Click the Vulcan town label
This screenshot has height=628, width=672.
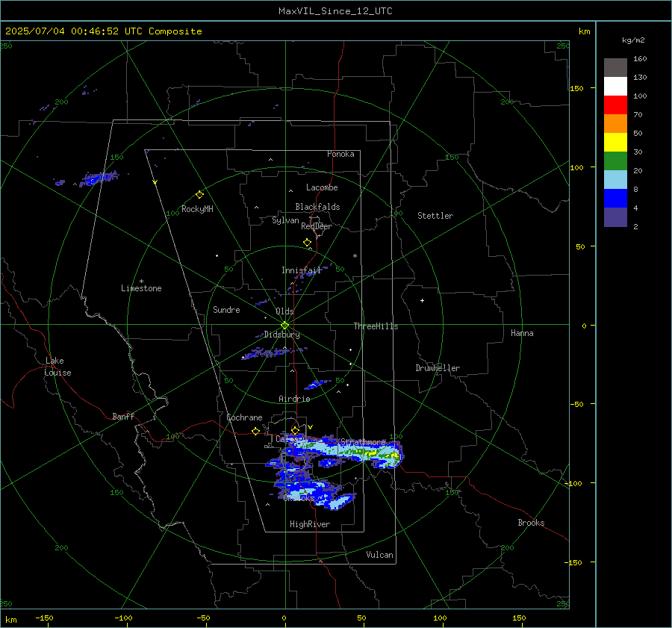379,554
